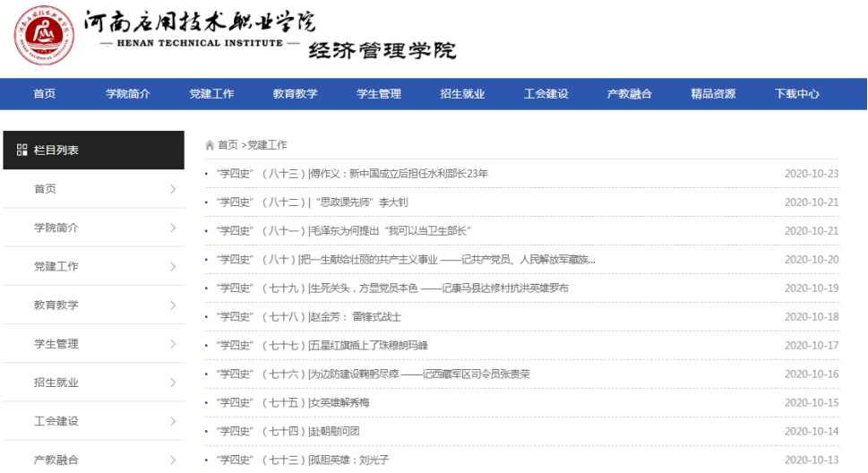The image size is (868, 473).
Task: Expand the 首页 sidebar chevron arrow
Action: point(173,190)
